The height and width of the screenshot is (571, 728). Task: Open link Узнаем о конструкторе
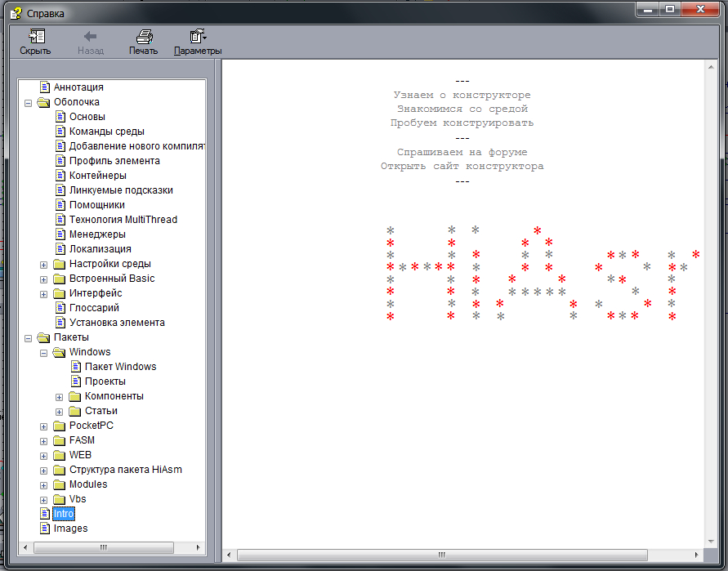tap(462, 95)
